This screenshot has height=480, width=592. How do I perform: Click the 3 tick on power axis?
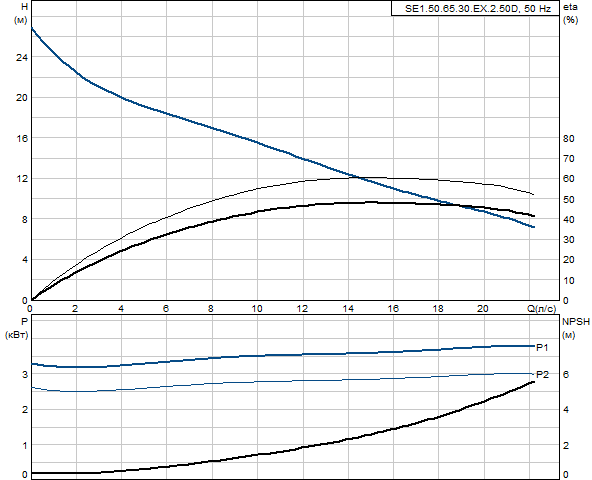tap(25, 374)
